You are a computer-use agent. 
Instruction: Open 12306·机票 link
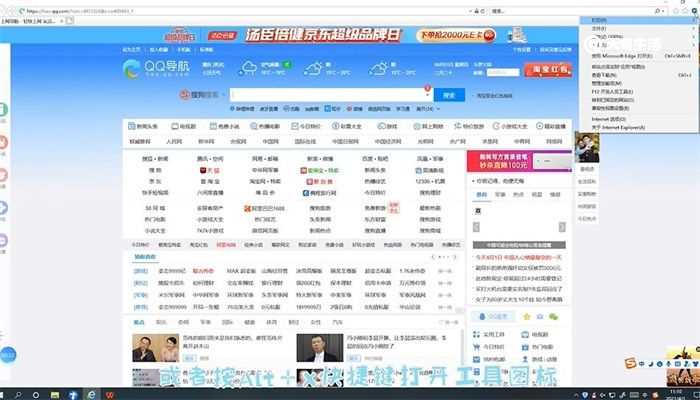pos(430,181)
